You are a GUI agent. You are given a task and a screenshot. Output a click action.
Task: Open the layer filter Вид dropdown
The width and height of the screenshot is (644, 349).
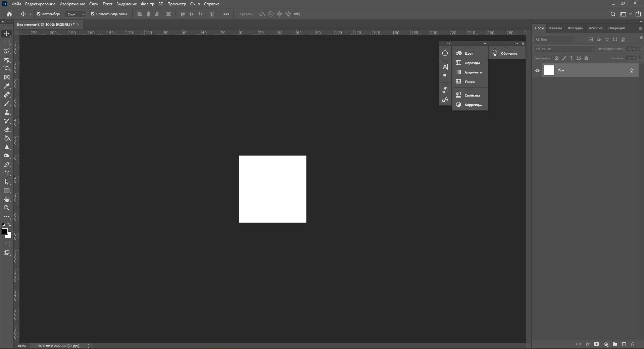tap(554, 40)
